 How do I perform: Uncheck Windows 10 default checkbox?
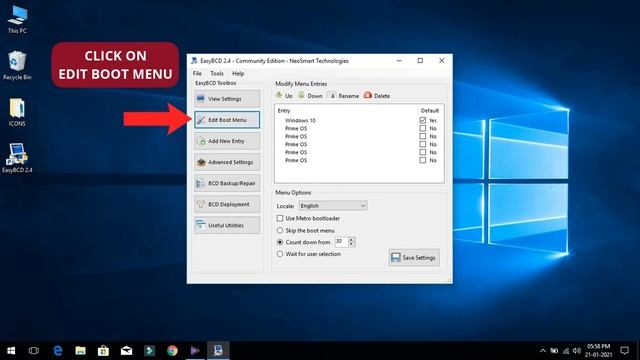point(423,120)
